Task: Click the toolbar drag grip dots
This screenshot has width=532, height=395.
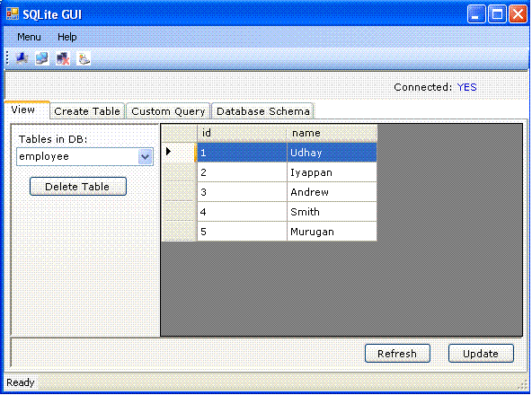Action: [x=7, y=58]
